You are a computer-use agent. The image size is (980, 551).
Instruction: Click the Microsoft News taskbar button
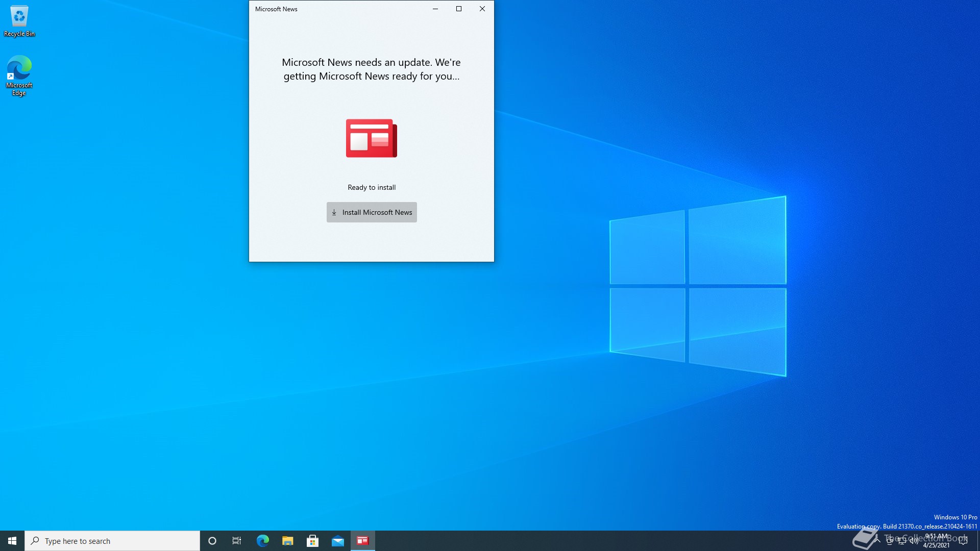tap(363, 541)
